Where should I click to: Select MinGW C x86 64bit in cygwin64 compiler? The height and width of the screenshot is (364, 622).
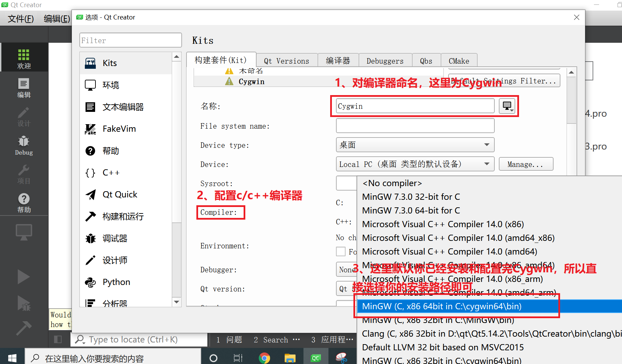point(441,306)
